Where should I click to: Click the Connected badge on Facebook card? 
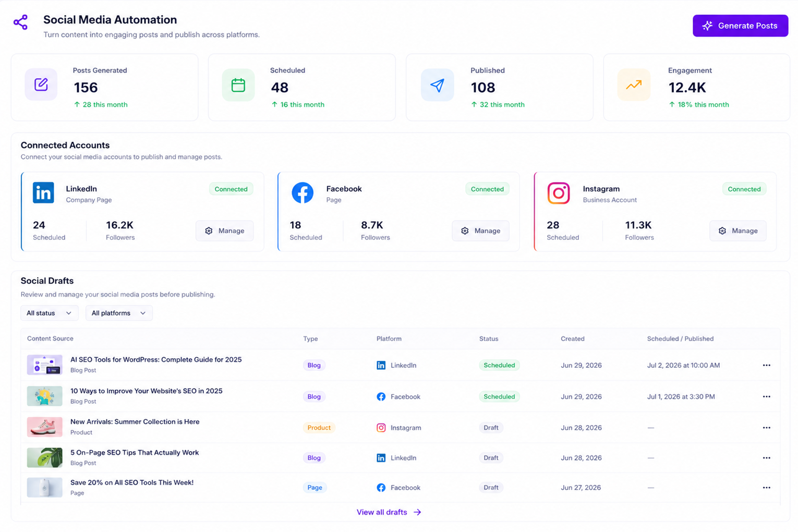(487, 189)
